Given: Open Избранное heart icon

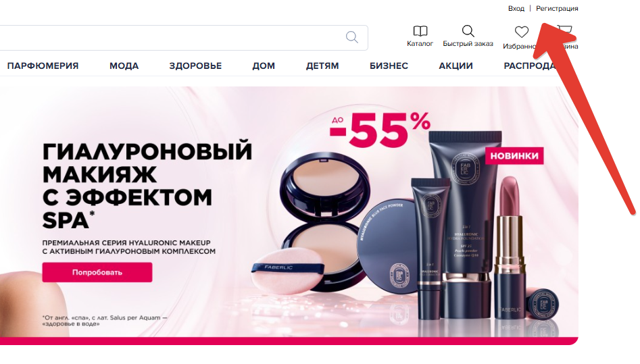Looking at the screenshot, I should [521, 32].
